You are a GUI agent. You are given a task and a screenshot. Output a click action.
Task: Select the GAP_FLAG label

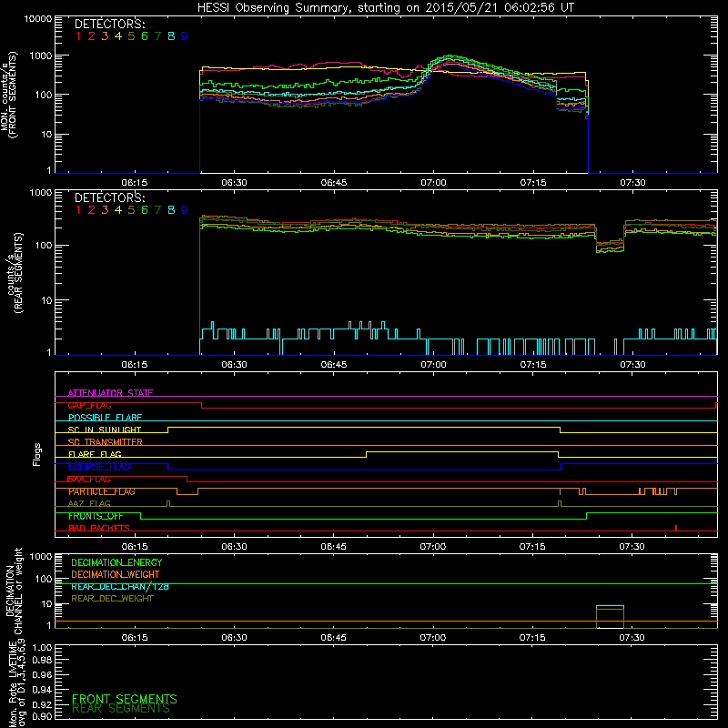[x=89, y=405]
